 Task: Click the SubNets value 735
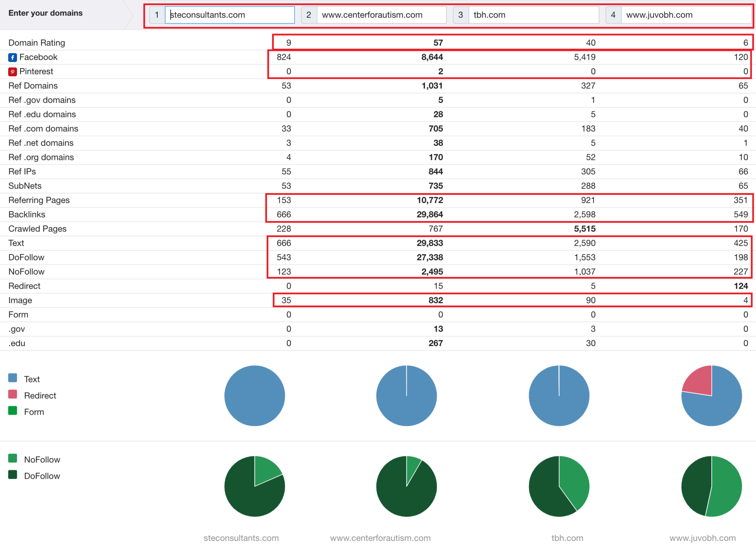pos(436,186)
